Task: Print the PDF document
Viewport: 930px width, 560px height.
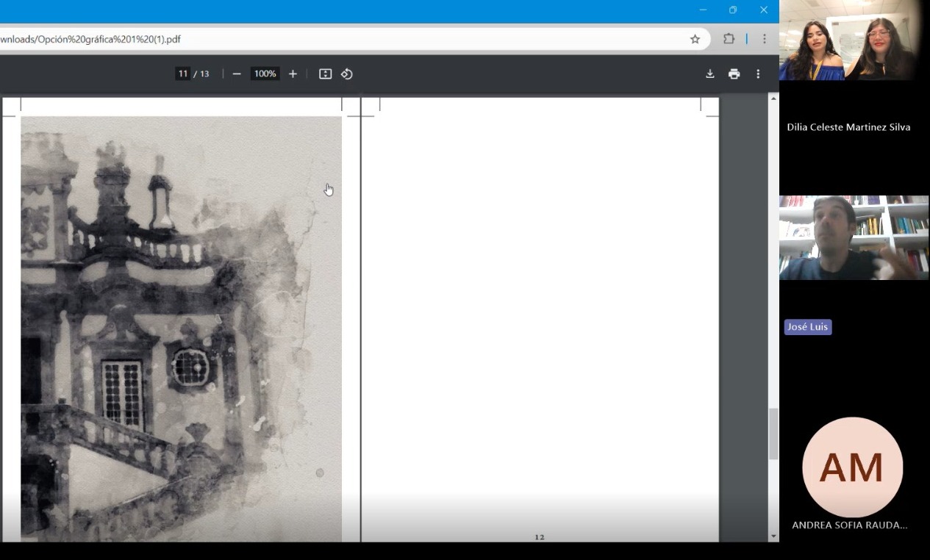Action: point(734,73)
